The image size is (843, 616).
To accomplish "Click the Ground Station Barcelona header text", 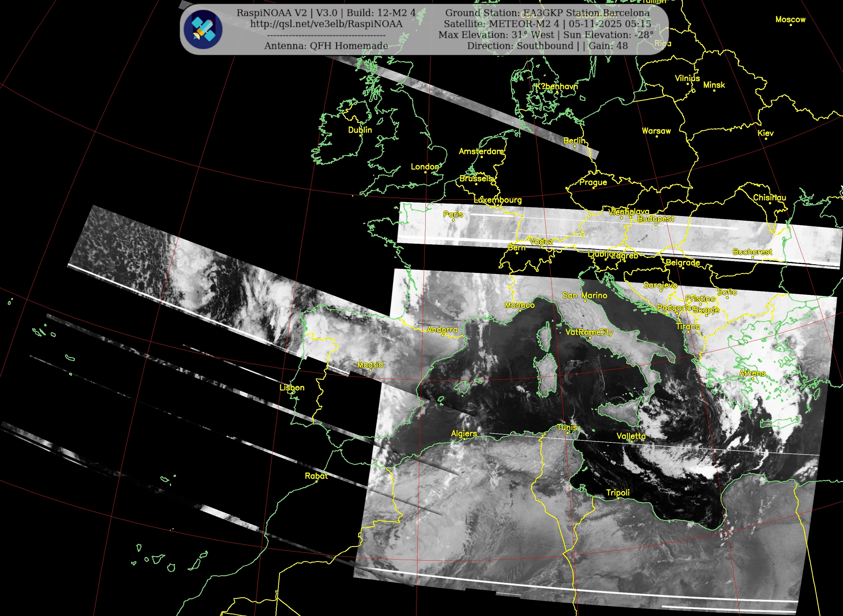I will coord(547,13).
